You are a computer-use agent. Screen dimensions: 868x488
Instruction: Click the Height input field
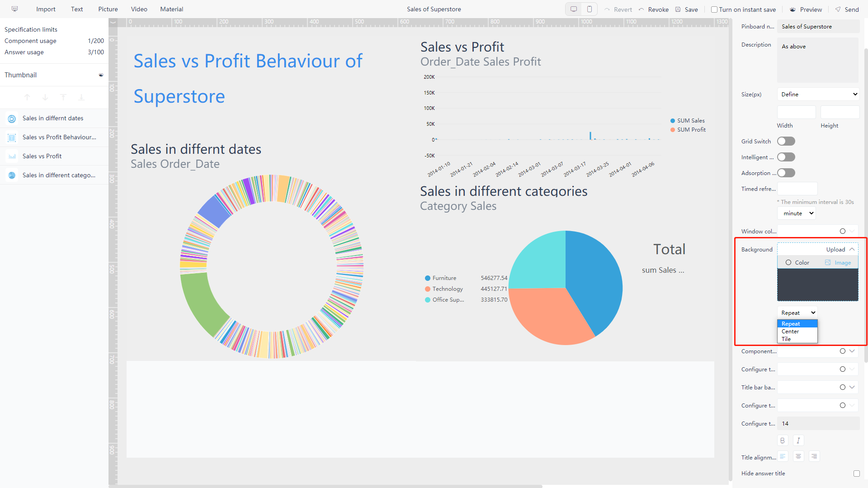840,112
